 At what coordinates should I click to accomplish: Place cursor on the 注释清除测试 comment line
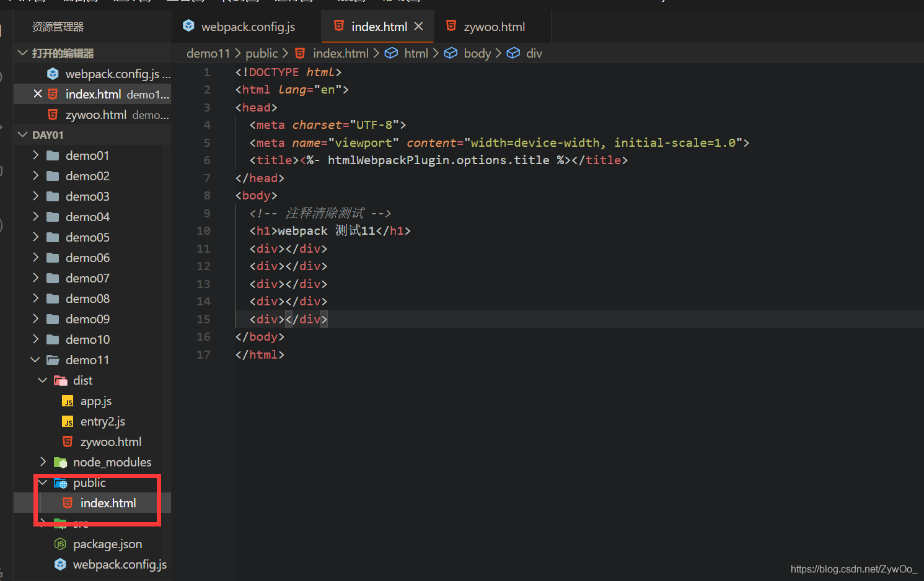[x=320, y=213]
